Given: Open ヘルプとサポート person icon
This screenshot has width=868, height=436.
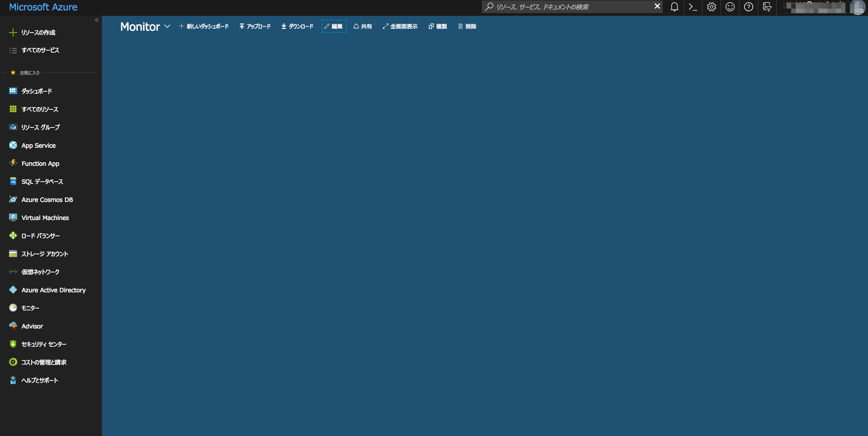Looking at the screenshot, I should (x=13, y=380).
